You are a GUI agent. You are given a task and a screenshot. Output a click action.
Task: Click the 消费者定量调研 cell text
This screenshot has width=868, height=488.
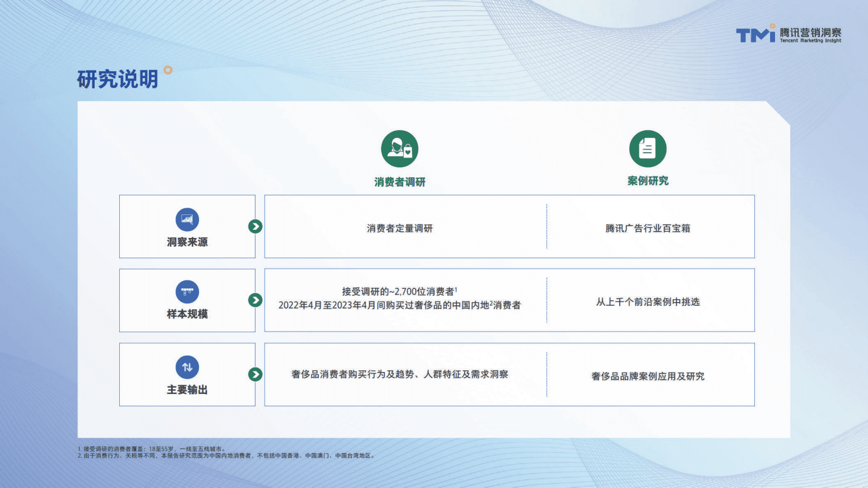[x=400, y=228]
